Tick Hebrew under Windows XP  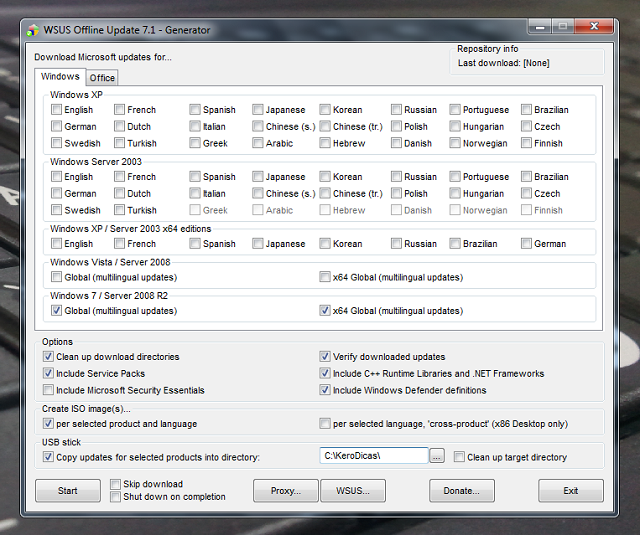325,143
